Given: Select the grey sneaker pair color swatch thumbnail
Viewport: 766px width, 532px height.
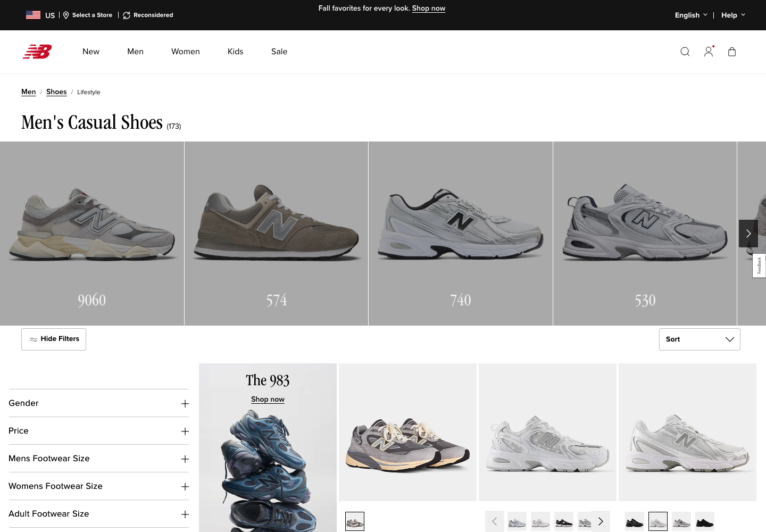Looking at the screenshot, I should 355,521.
